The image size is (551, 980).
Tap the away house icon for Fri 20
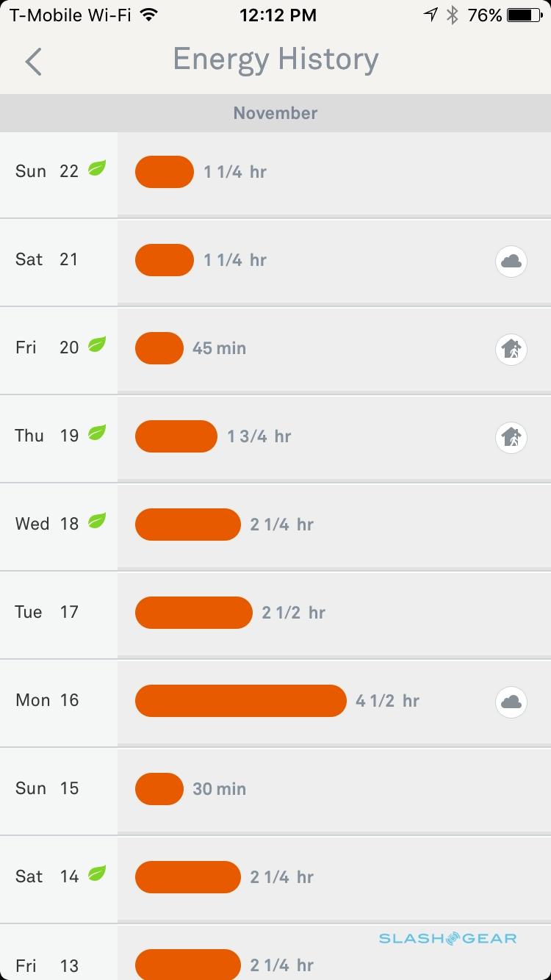511,349
